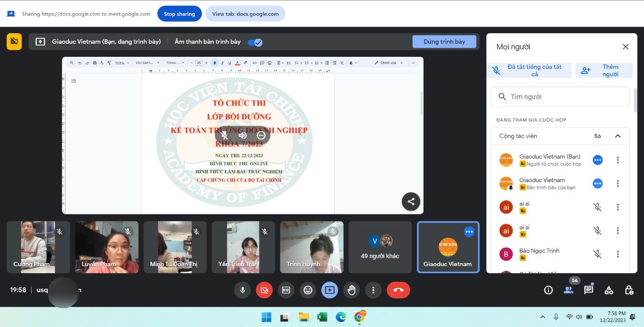Turn the camera back on
The image size is (644, 327).
pos(264,290)
